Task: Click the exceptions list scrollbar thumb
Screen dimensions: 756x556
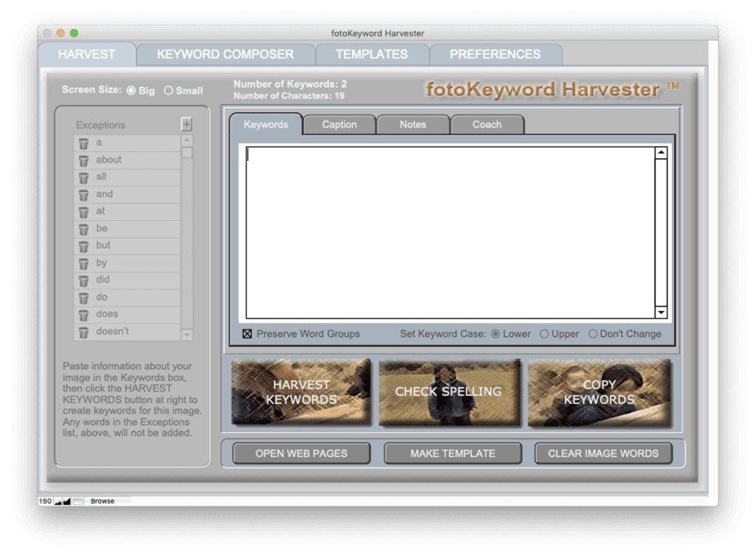Action: coord(187,152)
